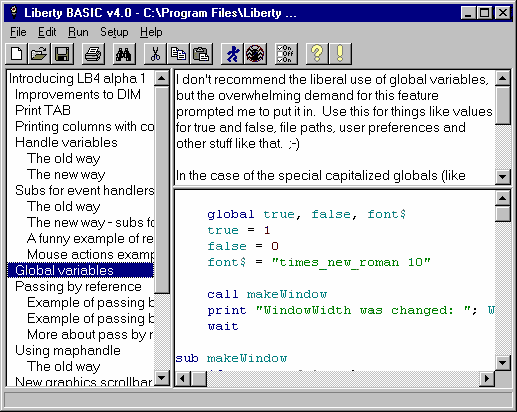Select 'A funny example of re' topic

point(90,239)
